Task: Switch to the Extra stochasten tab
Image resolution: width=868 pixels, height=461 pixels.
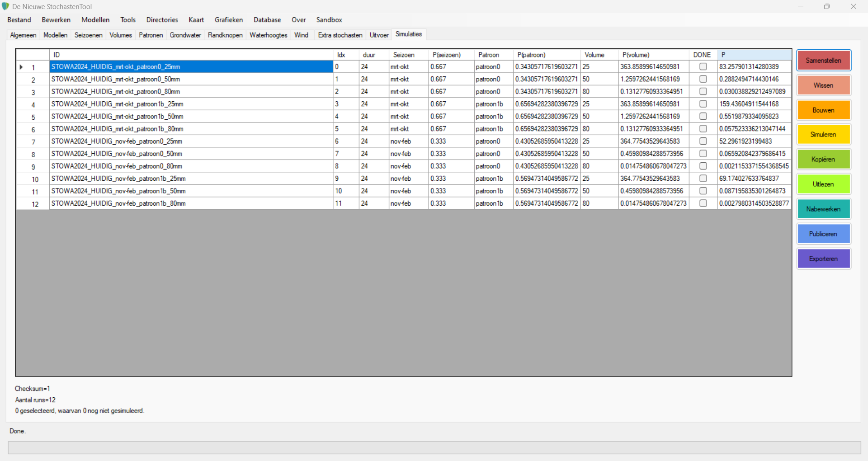Action: point(340,35)
